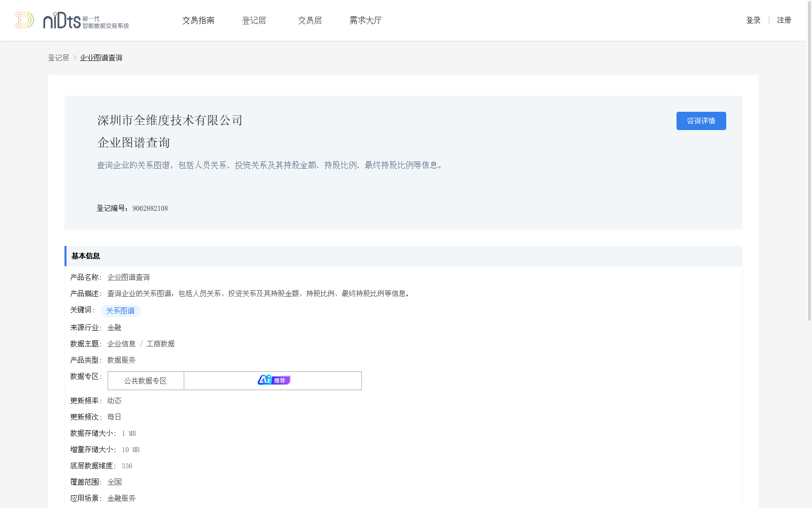Click the page vertical scrollbar
The width and height of the screenshot is (812, 508).
809,162
